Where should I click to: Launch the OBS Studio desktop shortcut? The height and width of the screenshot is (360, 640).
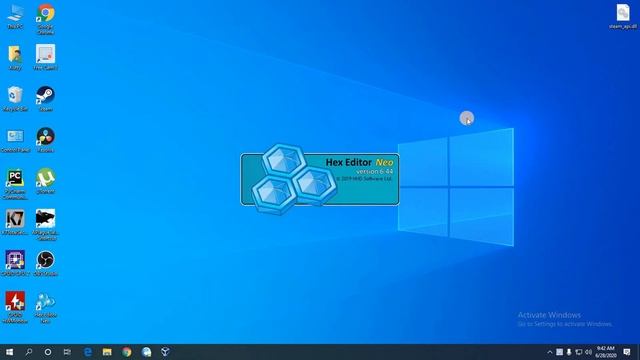click(45, 264)
